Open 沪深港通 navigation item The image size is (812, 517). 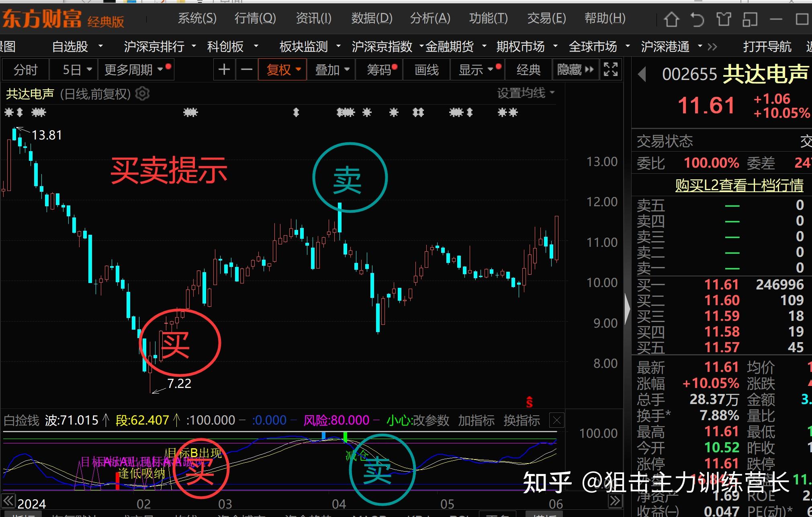[665, 47]
